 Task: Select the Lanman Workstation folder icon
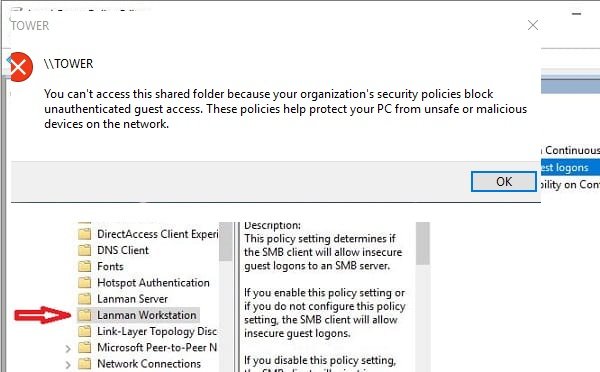pyautogui.click(x=85, y=315)
